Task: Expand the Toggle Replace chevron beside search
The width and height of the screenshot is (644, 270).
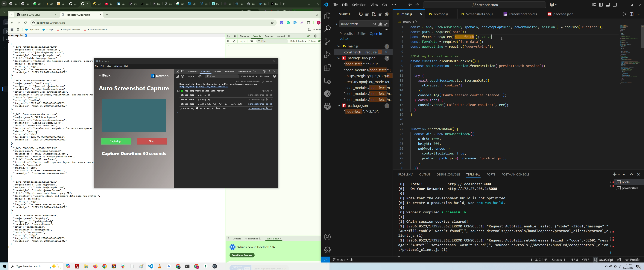Action: (336, 24)
